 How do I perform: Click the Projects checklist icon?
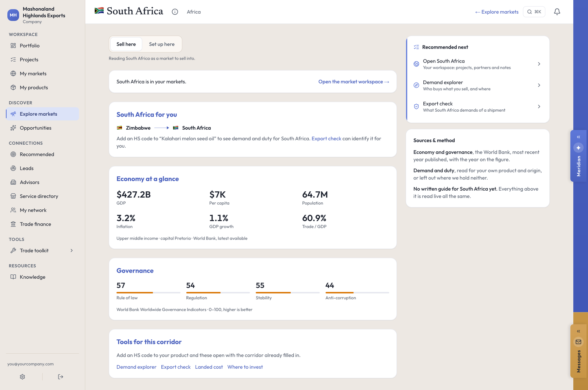click(x=13, y=59)
